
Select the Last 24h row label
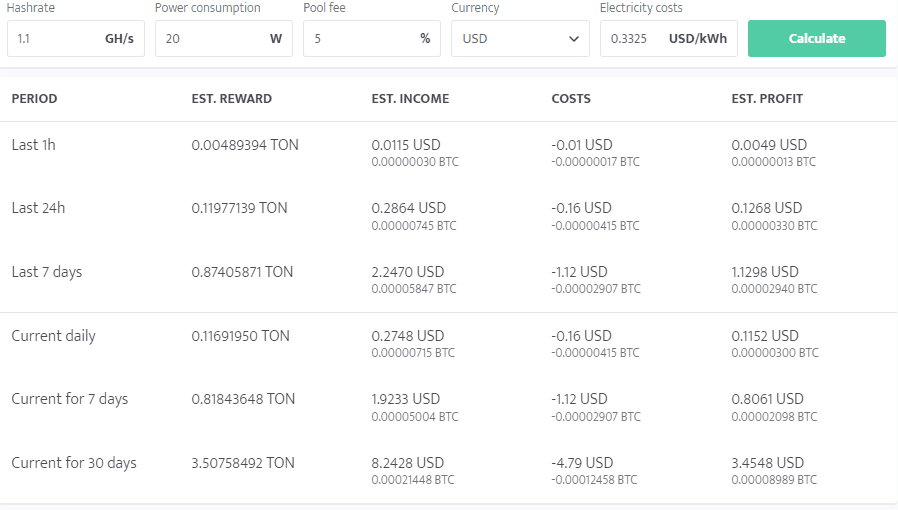[38, 208]
